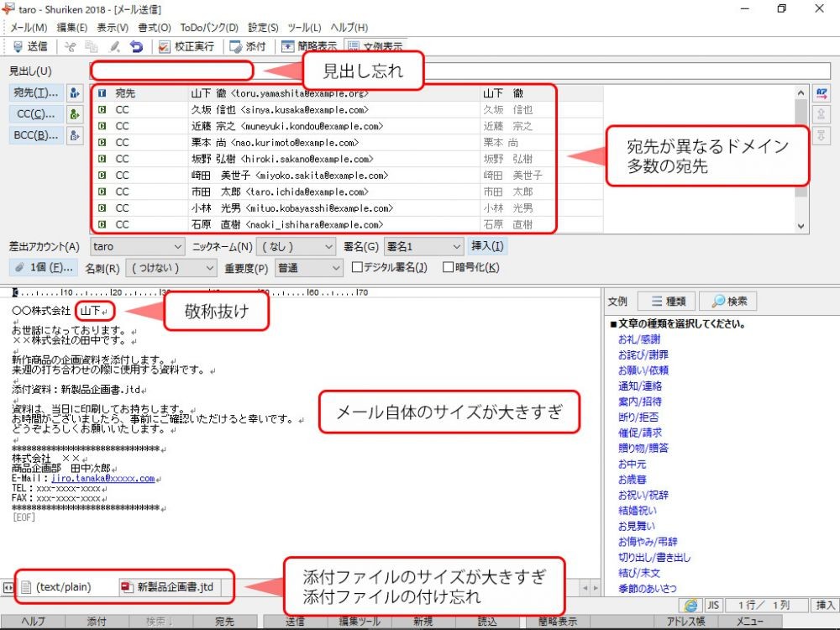
Task: Click the copy icon in toolbar
Action: [x=92, y=46]
